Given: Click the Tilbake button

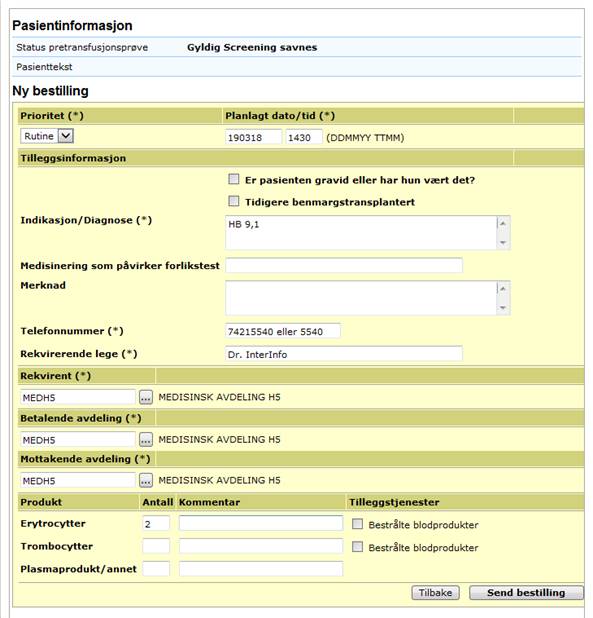Looking at the screenshot, I should click(435, 593).
